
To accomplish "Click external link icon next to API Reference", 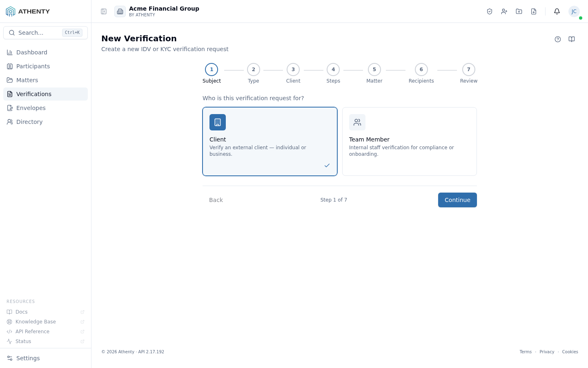I will coord(82,332).
